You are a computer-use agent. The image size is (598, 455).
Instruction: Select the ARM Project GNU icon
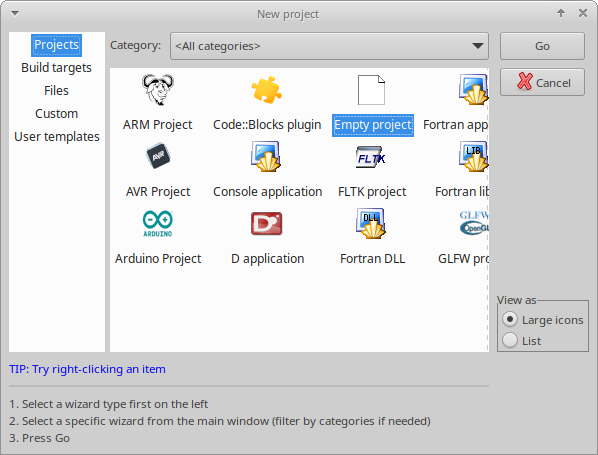point(158,90)
